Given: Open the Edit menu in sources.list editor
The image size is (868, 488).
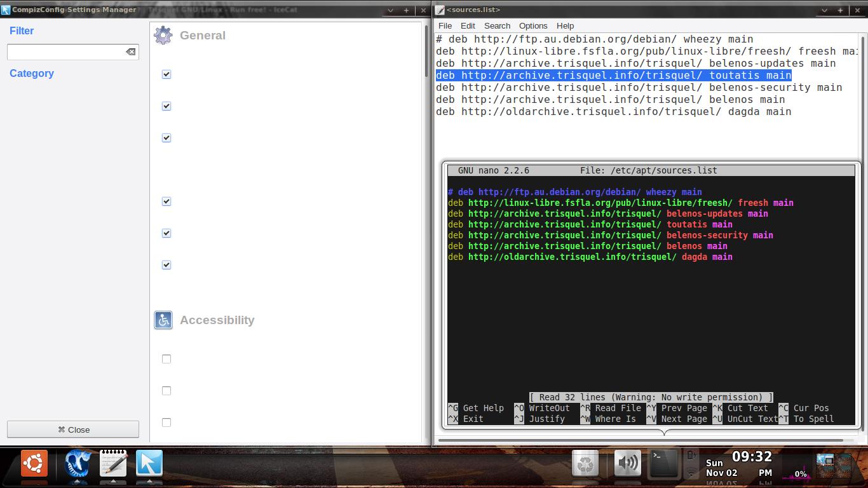Looking at the screenshot, I should [468, 26].
